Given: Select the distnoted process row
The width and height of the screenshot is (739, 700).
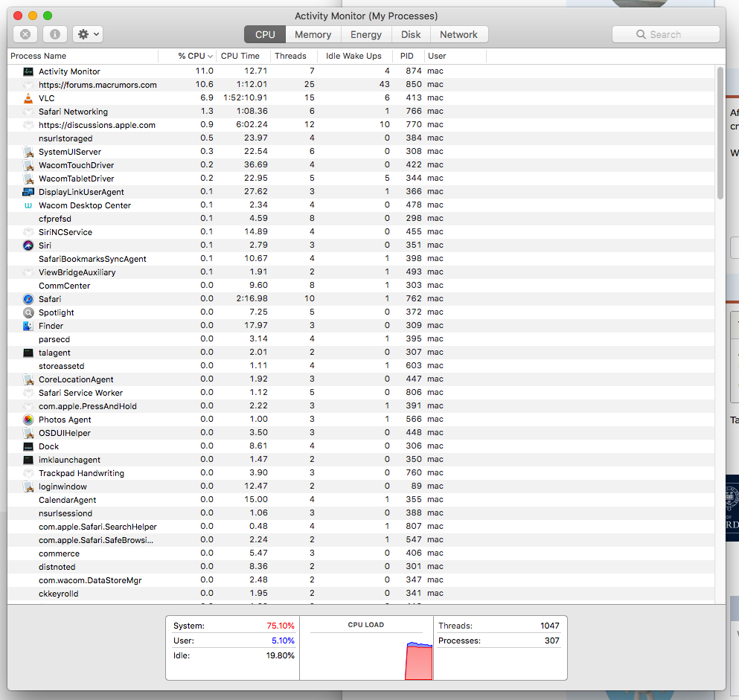Looking at the screenshot, I should pyautogui.click(x=361, y=567).
